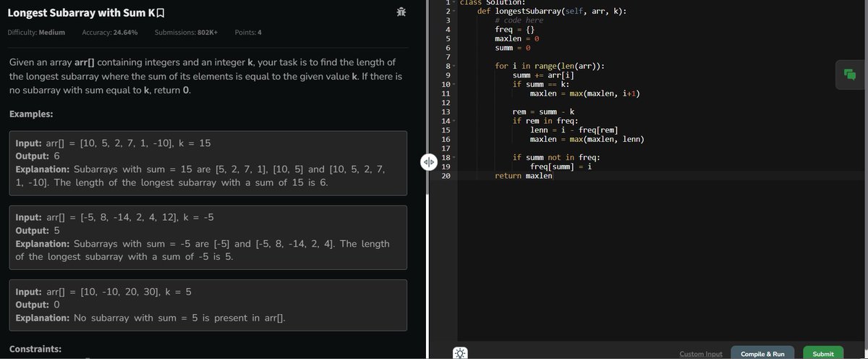Click the Compile & Run button
868x359 pixels.
pyautogui.click(x=762, y=353)
